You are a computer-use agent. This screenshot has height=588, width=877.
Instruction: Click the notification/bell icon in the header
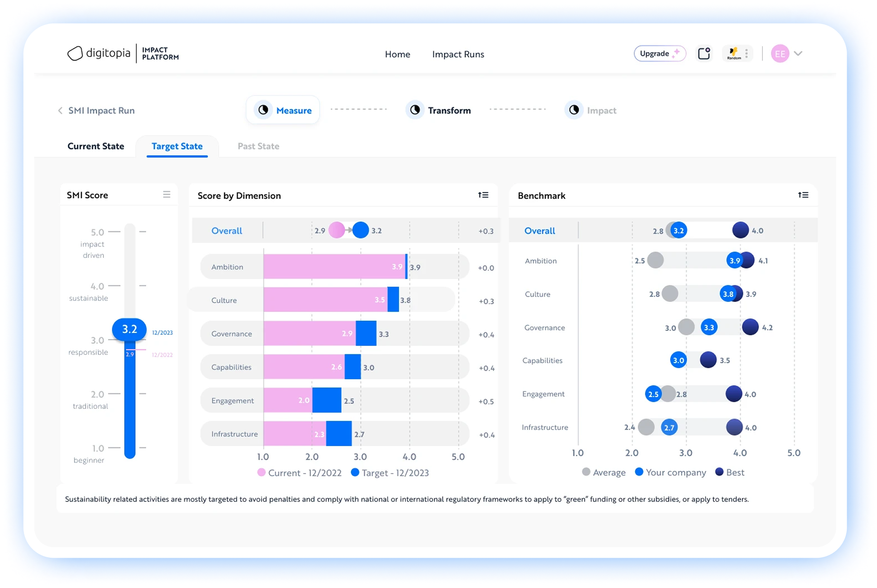(702, 54)
